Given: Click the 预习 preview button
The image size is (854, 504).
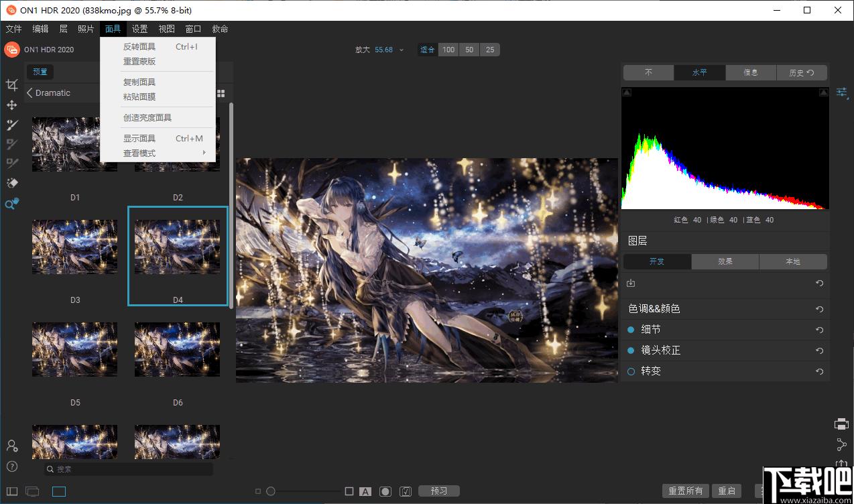Looking at the screenshot, I should (439, 491).
